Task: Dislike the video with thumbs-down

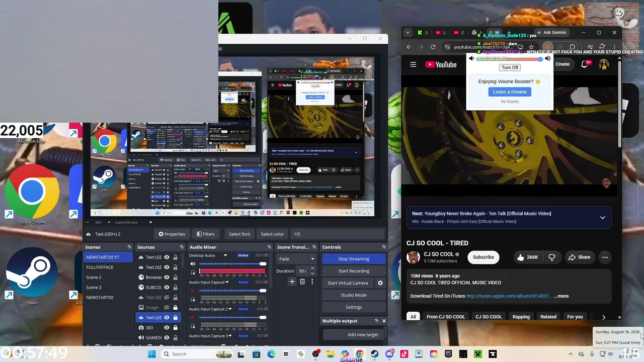Action: [x=552, y=257]
